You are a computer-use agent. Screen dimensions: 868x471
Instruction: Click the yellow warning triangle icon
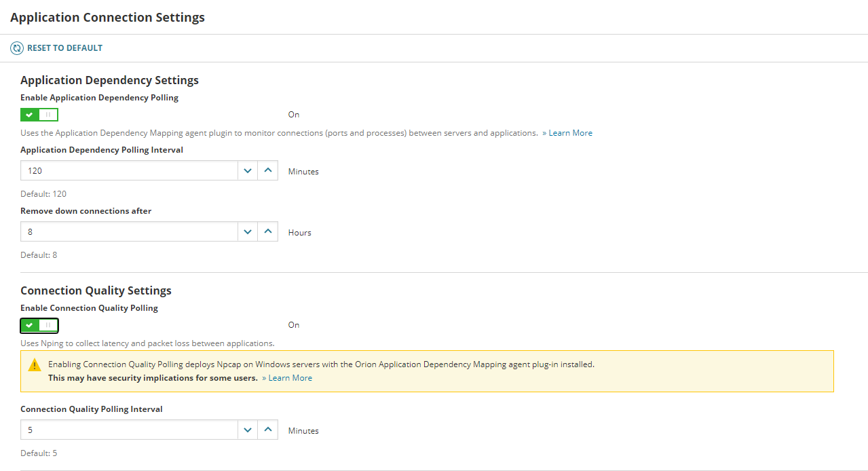pyautogui.click(x=35, y=365)
